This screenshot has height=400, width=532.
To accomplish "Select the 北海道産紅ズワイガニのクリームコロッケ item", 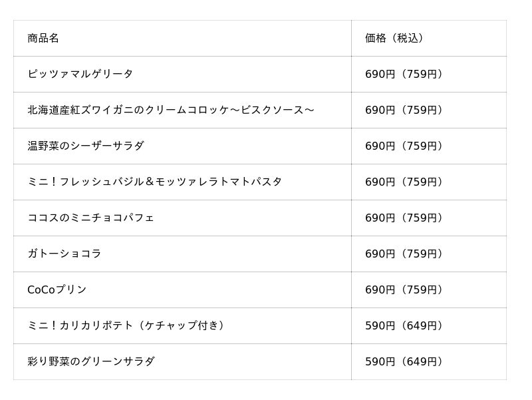I will pos(171,110).
